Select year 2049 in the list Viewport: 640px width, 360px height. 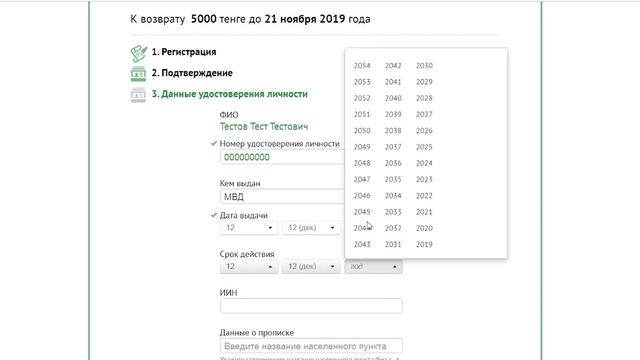(362, 147)
